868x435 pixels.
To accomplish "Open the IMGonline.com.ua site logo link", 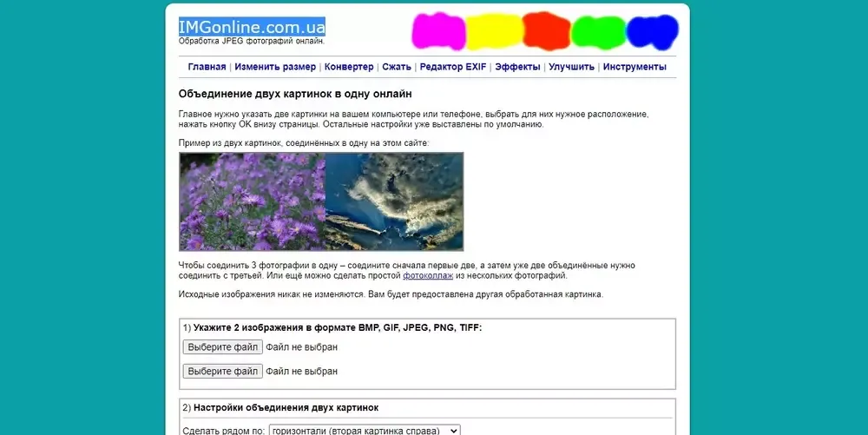I will point(252,27).
